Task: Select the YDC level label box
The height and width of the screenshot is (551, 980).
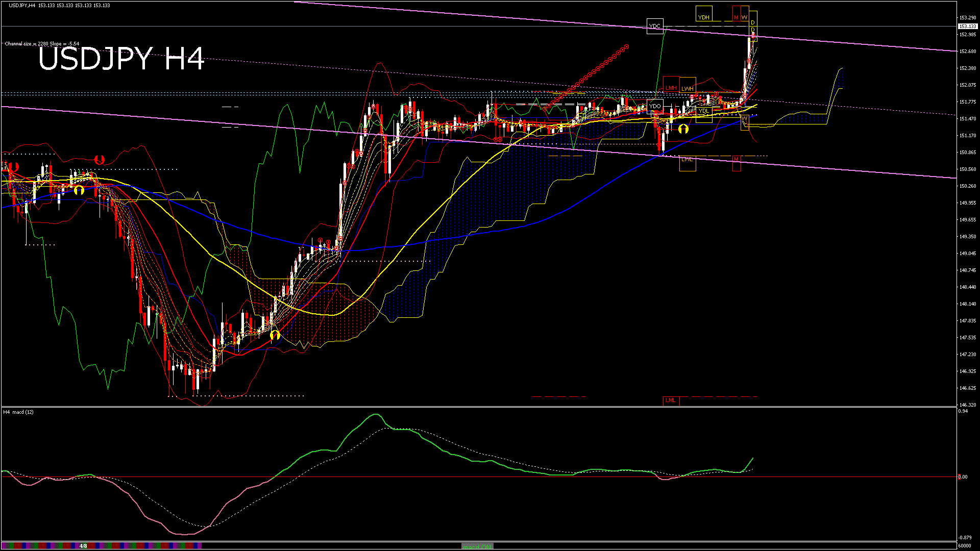Action: point(654,26)
